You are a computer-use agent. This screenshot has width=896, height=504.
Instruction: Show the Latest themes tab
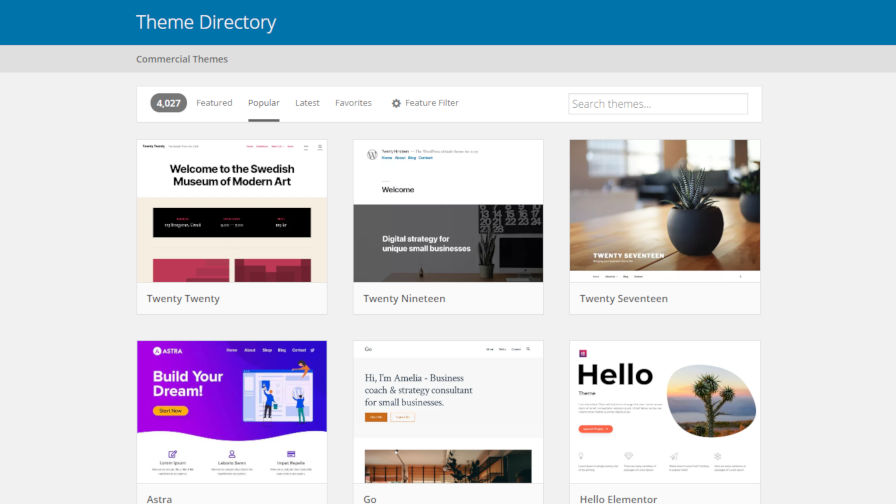tap(307, 103)
